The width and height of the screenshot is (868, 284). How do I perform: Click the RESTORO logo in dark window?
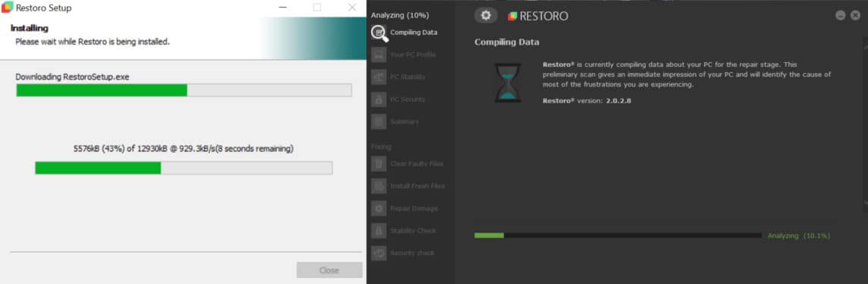[x=538, y=16]
